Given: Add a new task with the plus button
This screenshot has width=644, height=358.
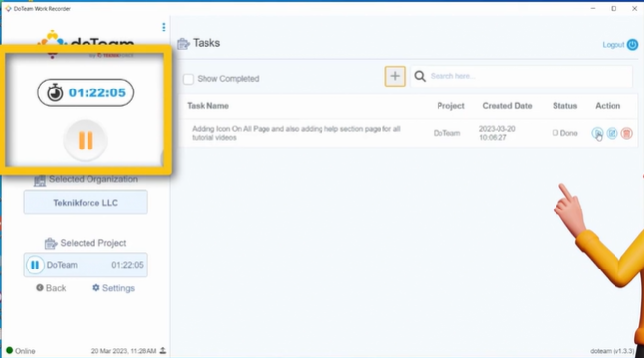Looking at the screenshot, I should (395, 76).
